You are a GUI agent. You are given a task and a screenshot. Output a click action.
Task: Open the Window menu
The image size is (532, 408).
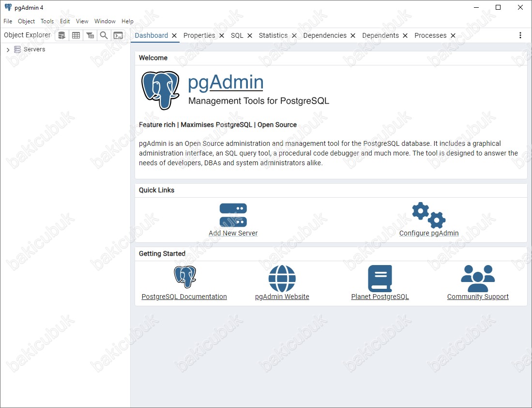point(105,21)
